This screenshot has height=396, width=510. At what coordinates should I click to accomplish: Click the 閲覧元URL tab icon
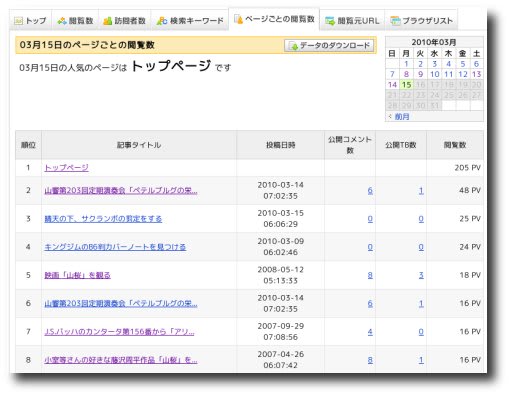[x=330, y=21]
